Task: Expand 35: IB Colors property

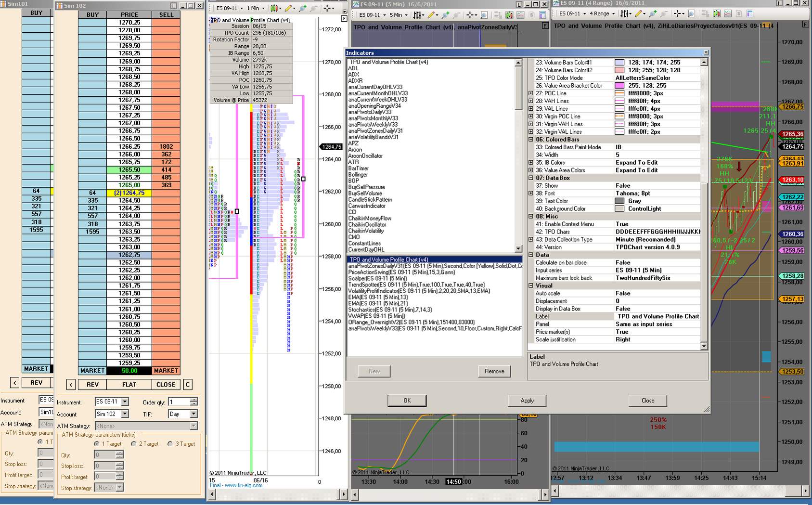Action: coord(531,163)
